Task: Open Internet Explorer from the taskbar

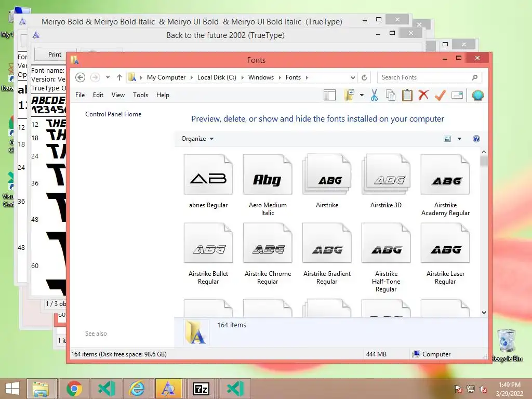Action: [137, 389]
